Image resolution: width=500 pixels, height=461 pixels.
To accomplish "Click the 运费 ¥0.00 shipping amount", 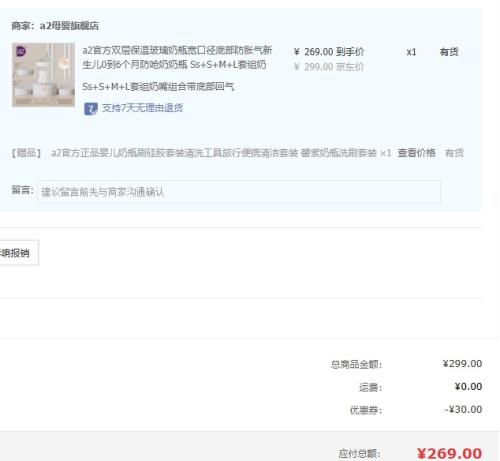I will (468, 387).
